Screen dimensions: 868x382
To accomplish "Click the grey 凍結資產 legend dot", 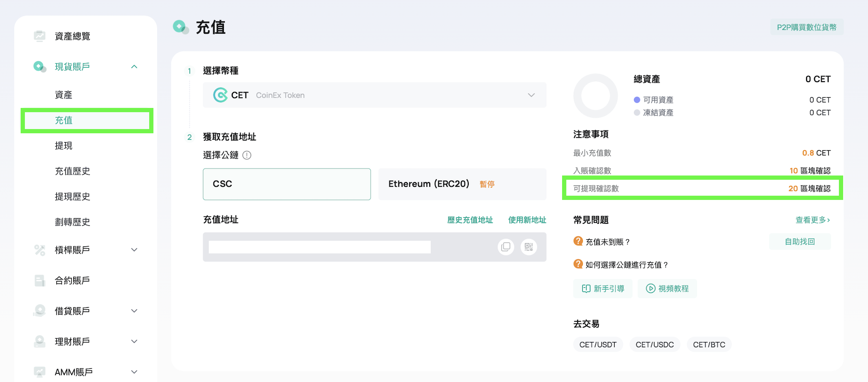I will coord(637,113).
